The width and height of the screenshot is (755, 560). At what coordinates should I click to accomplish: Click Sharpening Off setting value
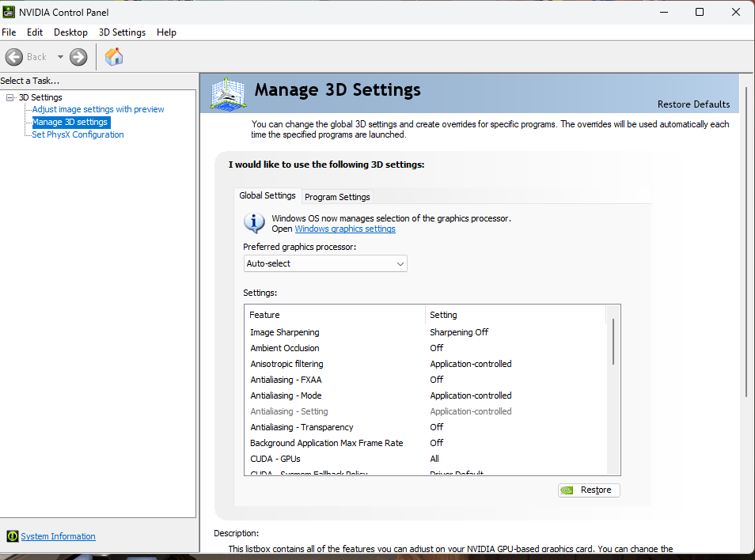[459, 332]
